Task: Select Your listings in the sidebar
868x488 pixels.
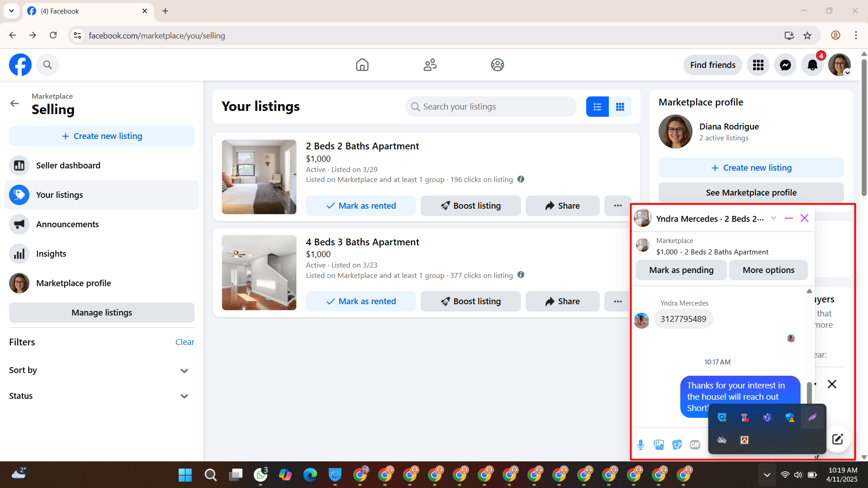Action: pyautogui.click(x=102, y=195)
